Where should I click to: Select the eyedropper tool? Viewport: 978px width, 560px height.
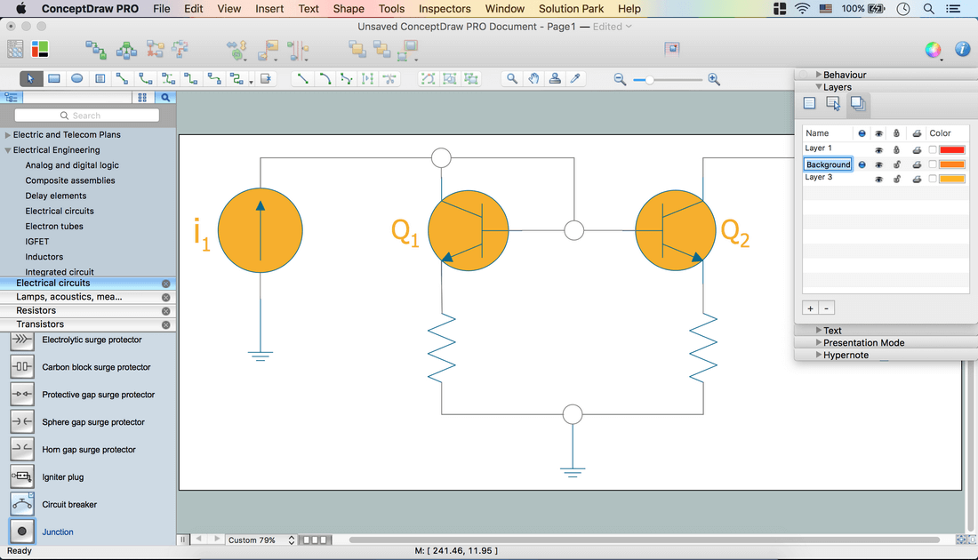(576, 79)
